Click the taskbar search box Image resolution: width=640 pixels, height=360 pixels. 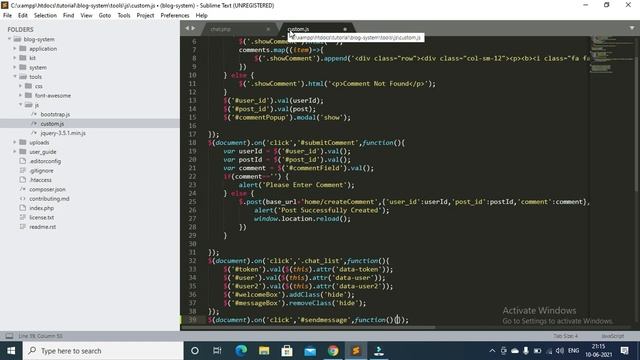pos(103,351)
